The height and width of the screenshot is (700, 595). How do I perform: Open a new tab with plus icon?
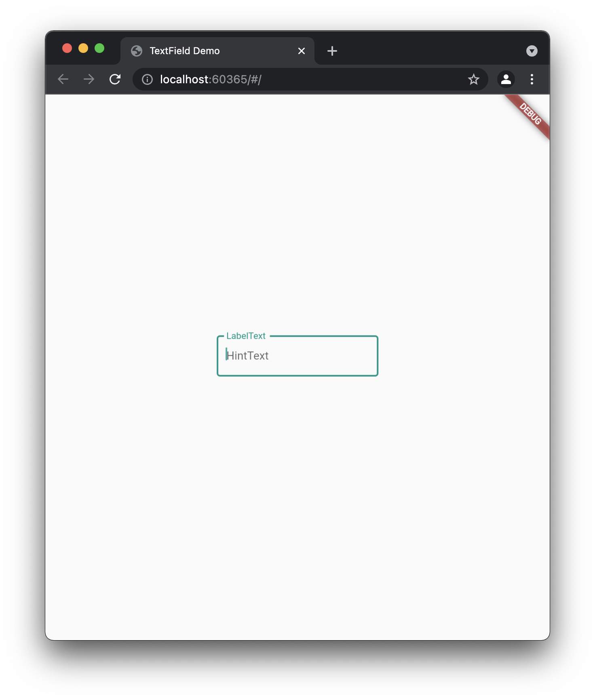(332, 51)
